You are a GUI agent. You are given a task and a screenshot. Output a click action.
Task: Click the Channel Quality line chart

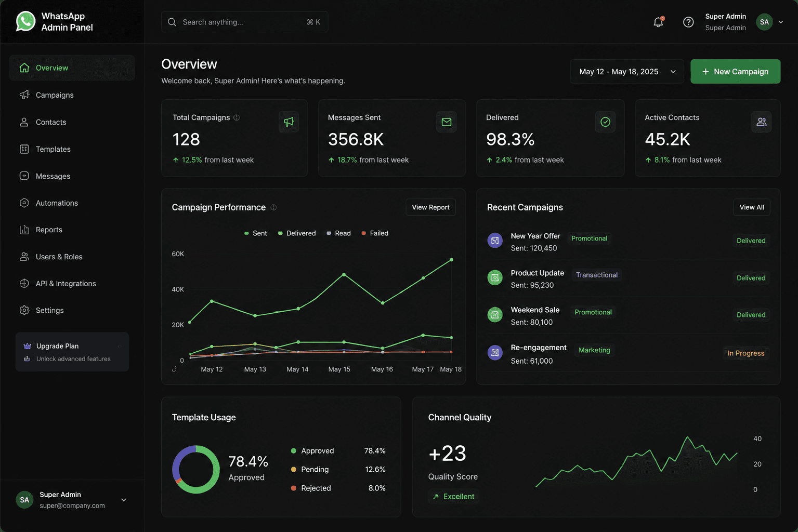pyautogui.click(x=636, y=462)
